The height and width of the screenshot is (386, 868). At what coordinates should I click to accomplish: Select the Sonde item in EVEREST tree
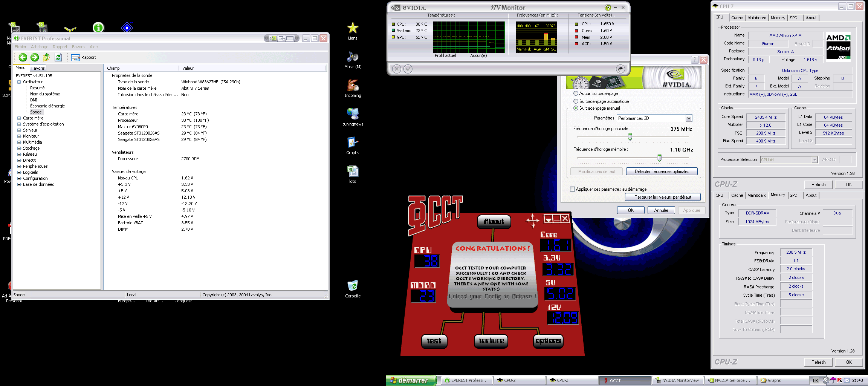[36, 112]
